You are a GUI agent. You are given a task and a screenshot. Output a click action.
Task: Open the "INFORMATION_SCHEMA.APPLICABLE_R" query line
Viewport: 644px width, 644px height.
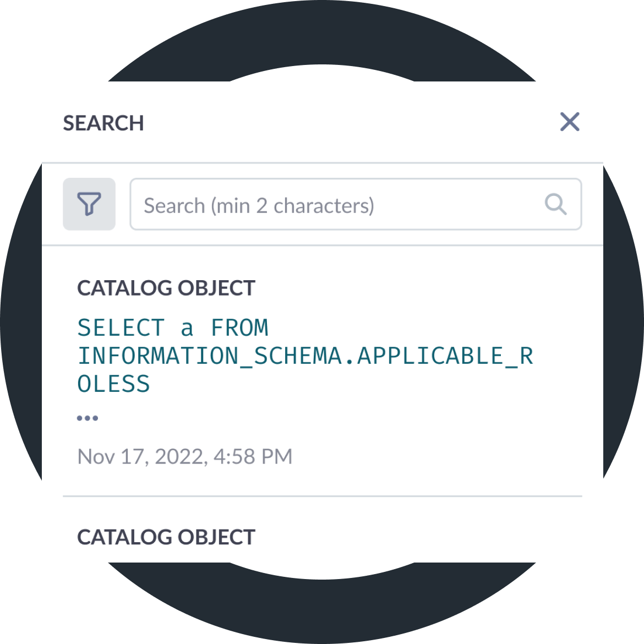[x=305, y=356]
